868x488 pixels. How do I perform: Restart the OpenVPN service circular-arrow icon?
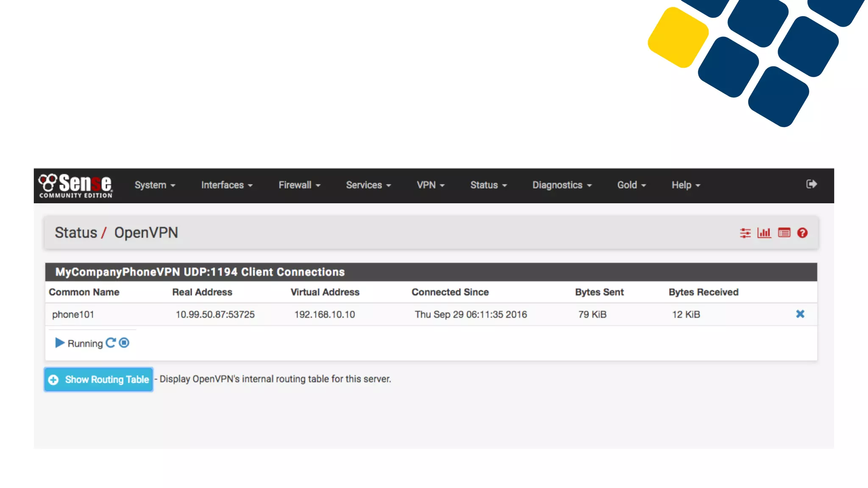coord(111,343)
